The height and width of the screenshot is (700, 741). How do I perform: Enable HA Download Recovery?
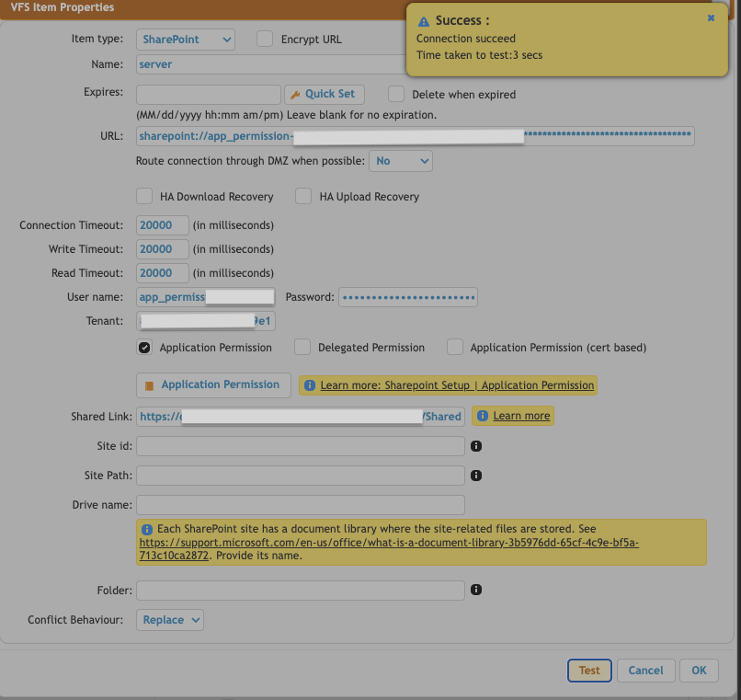144,196
